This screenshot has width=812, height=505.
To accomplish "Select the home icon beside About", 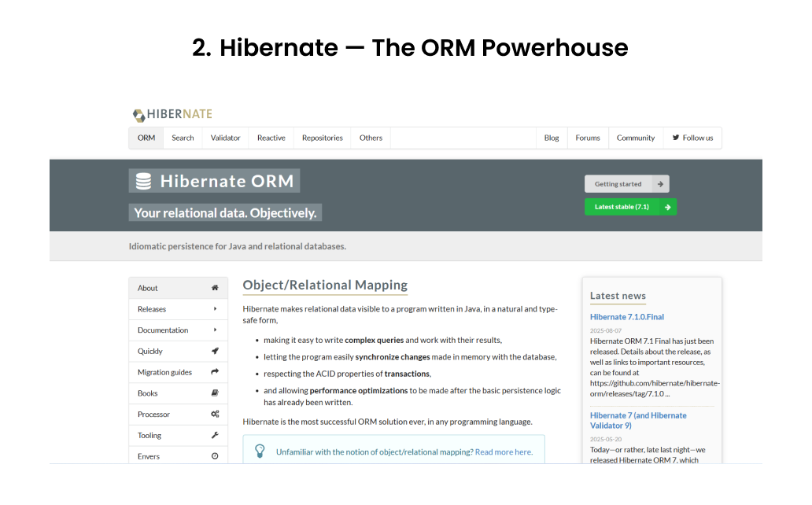I will pos(214,288).
